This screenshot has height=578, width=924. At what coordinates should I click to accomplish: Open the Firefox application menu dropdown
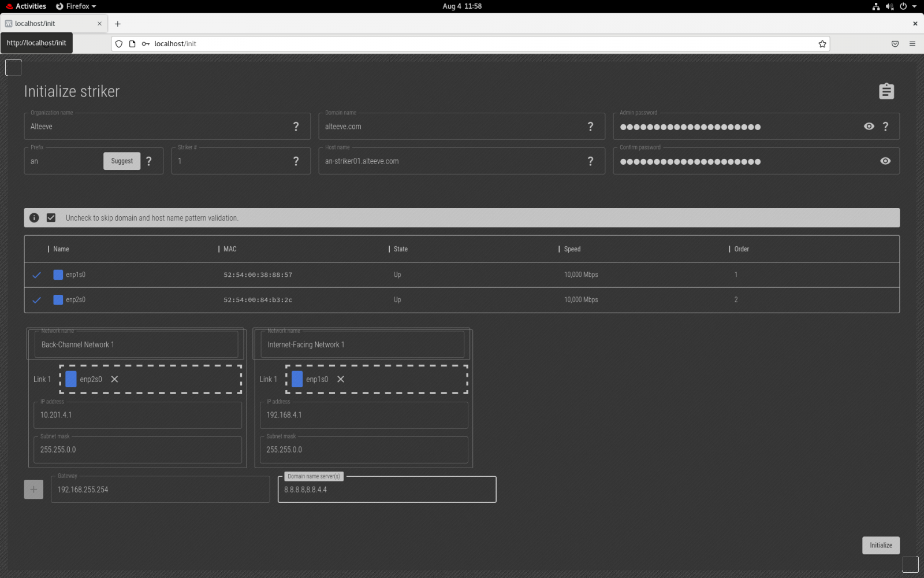click(76, 6)
